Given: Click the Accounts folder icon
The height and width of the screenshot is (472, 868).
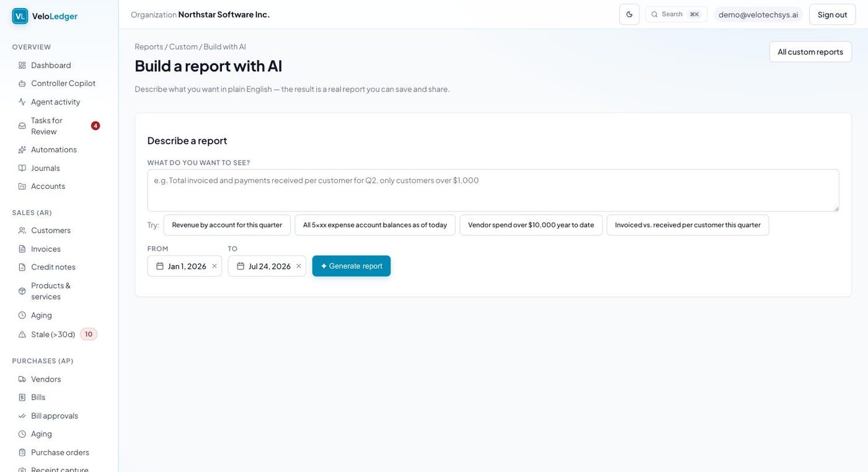Looking at the screenshot, I should [x=22, y=186].
